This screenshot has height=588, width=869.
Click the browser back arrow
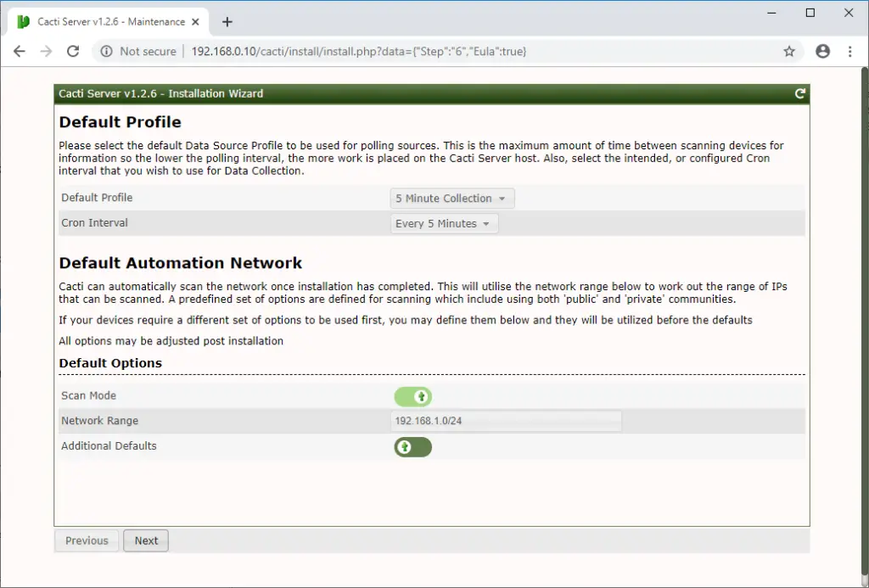click(19, 51)
